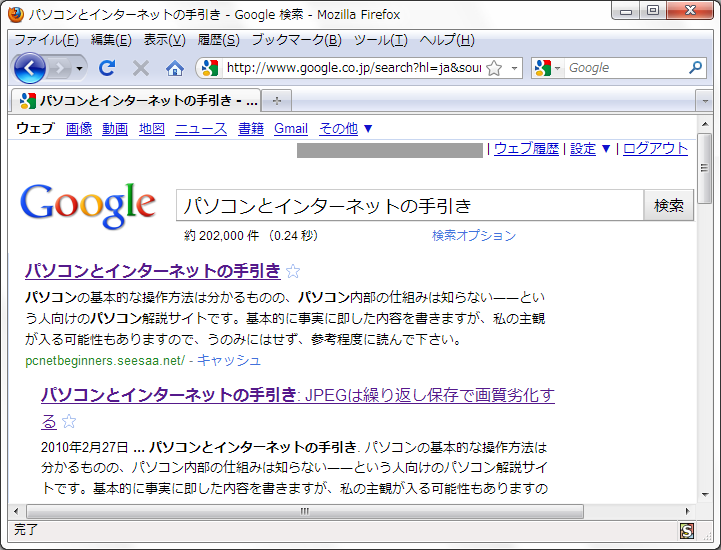Open the URL bar history dropdown arrow

515,68
